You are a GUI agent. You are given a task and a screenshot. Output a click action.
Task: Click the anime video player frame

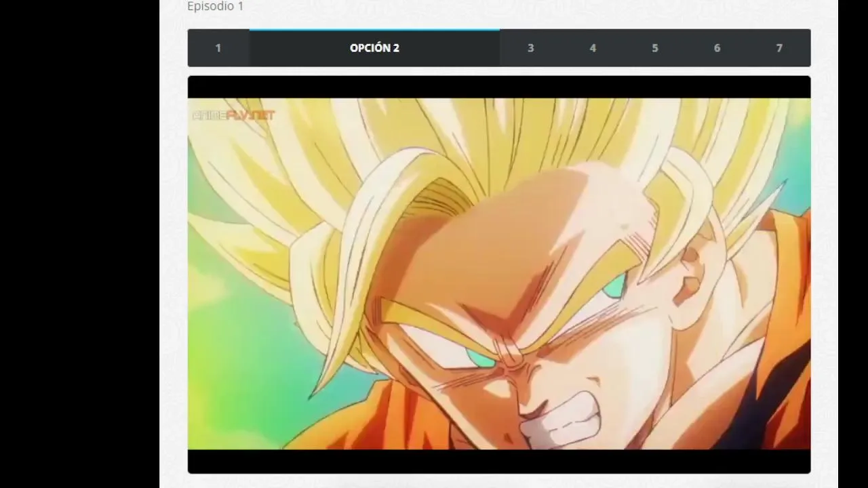(x=499, y=274)
